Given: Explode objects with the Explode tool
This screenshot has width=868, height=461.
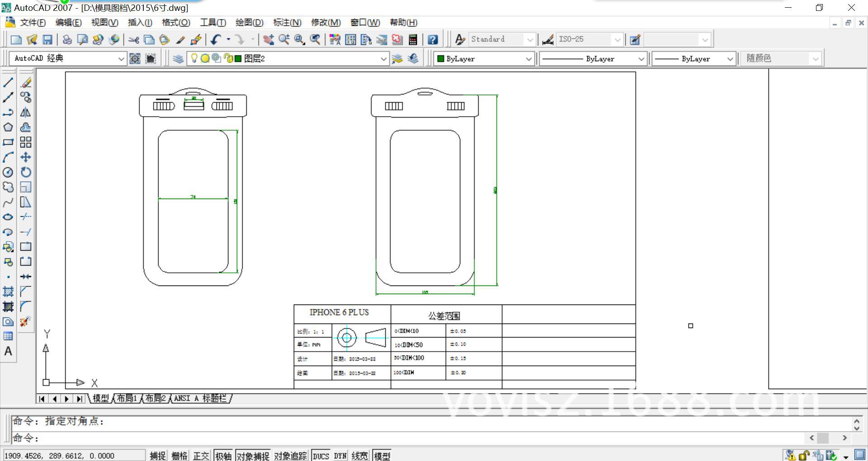Looking at the screenshot, I should pos(26,321).
